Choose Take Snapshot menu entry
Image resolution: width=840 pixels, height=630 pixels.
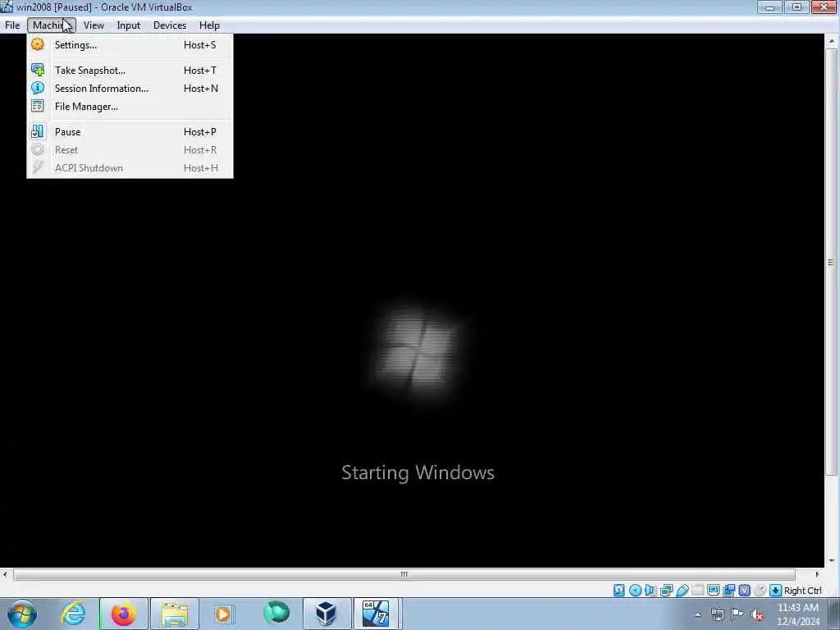(130, 71)
